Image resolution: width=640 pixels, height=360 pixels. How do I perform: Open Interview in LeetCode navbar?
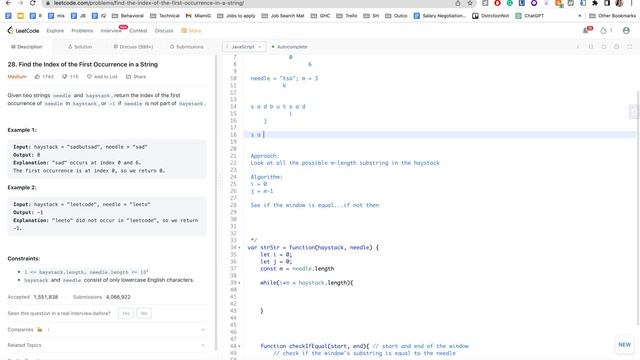(x=111, y=31)
